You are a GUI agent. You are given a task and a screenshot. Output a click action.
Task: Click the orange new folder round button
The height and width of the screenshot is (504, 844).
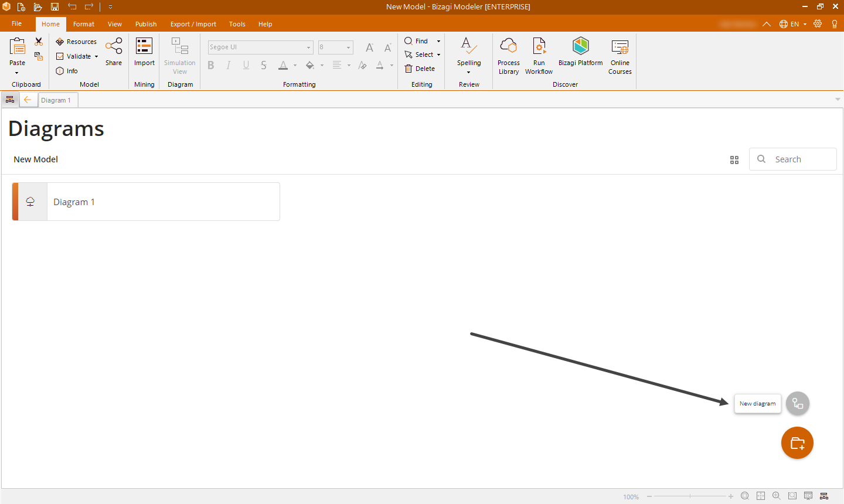798,443
